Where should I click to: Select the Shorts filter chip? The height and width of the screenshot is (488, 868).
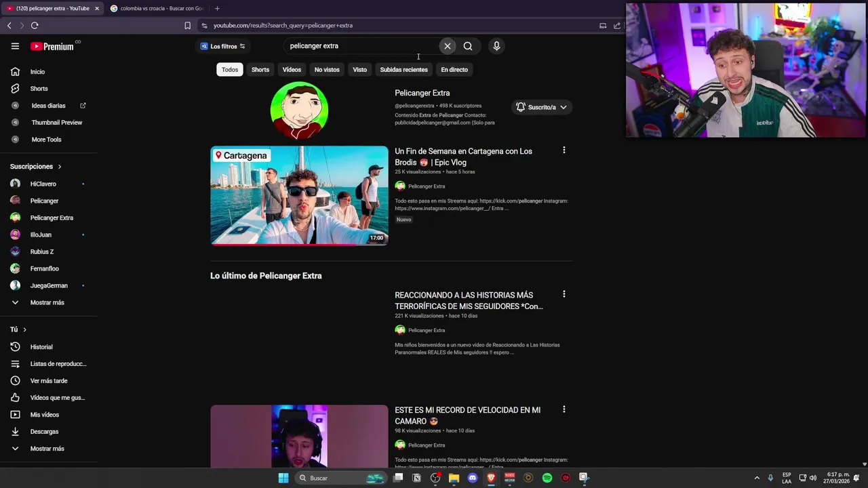pyautogui.click(x=260, y=70)
